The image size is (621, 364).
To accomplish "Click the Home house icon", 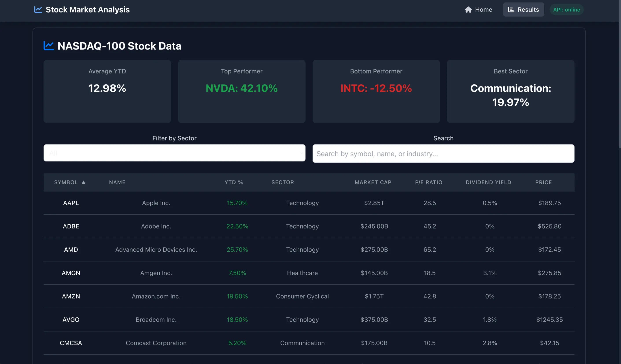I will pyautogui.click(x=468, y=10).
